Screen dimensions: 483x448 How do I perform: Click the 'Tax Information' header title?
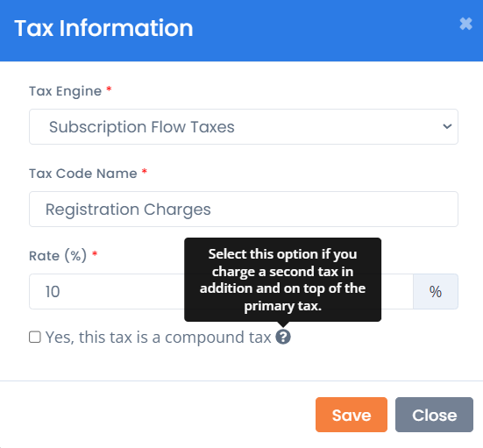pyautogui.click(x=103, y=28)
